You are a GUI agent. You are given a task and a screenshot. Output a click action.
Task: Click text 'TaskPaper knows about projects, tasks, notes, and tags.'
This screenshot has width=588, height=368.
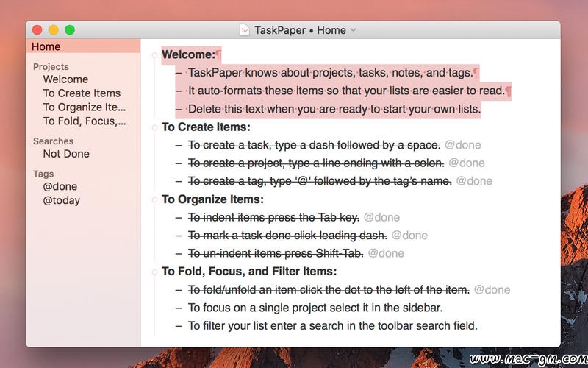pyautogui.click(x=330, y=73)
